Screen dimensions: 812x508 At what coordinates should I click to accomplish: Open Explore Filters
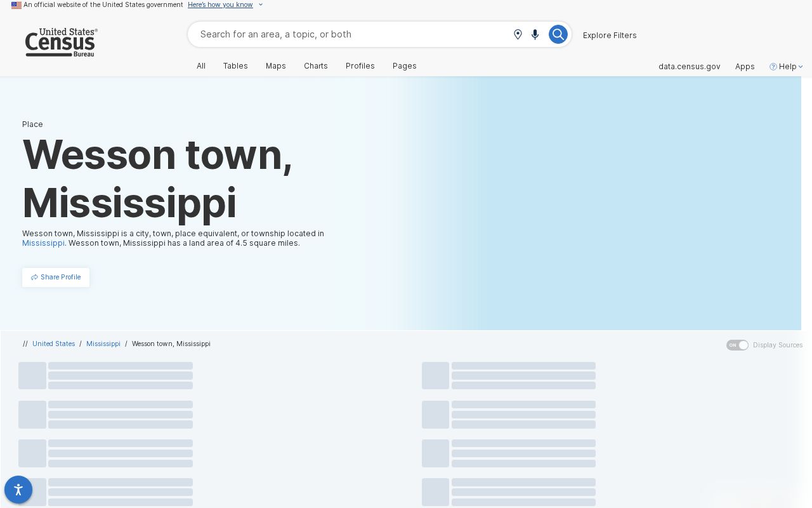tap(610, 36)
